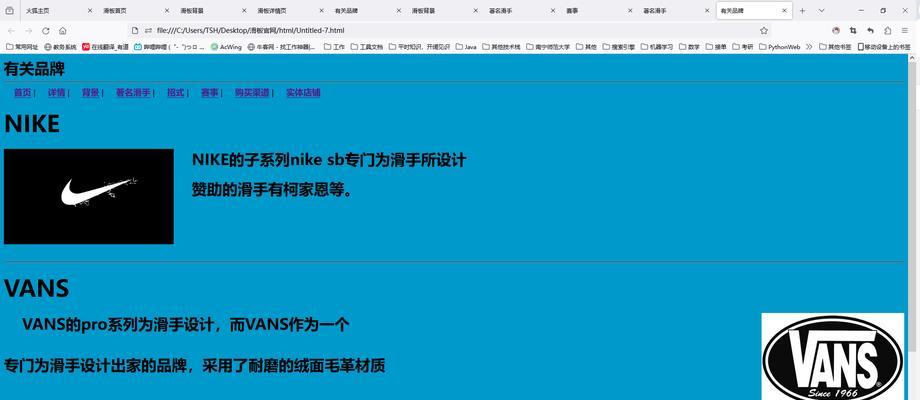Open the 哔哩哔哩 bookmark
Screen dimensions: 920x400
(170, 47)
